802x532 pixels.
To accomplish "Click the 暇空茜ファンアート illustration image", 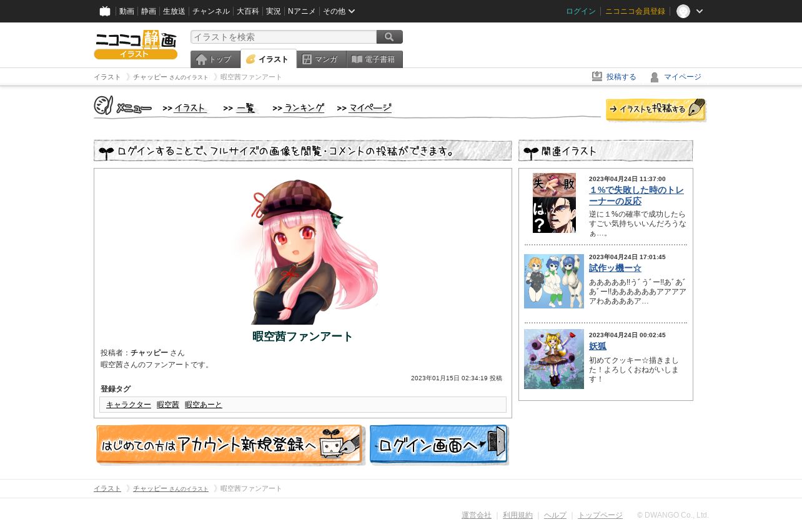I will [303, 251].
